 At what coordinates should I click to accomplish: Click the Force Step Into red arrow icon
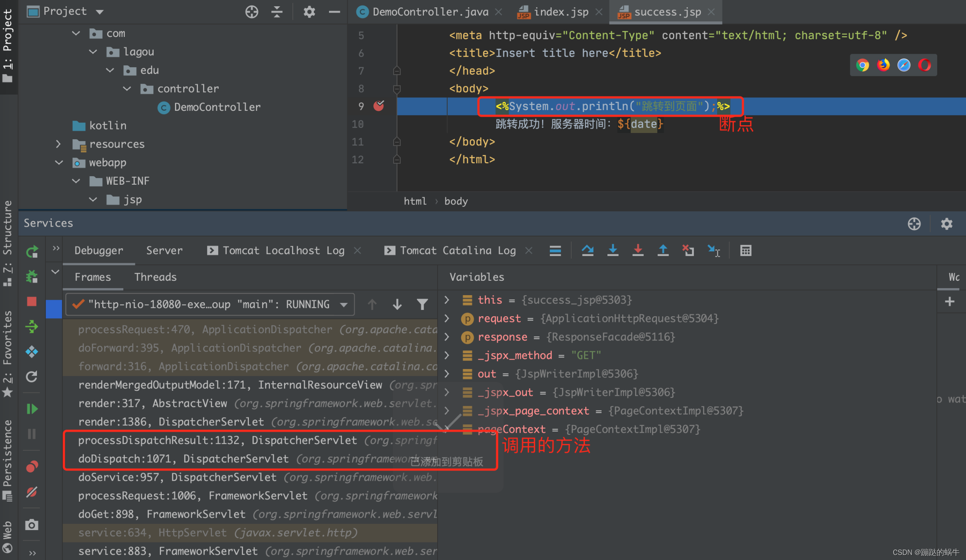638,250
